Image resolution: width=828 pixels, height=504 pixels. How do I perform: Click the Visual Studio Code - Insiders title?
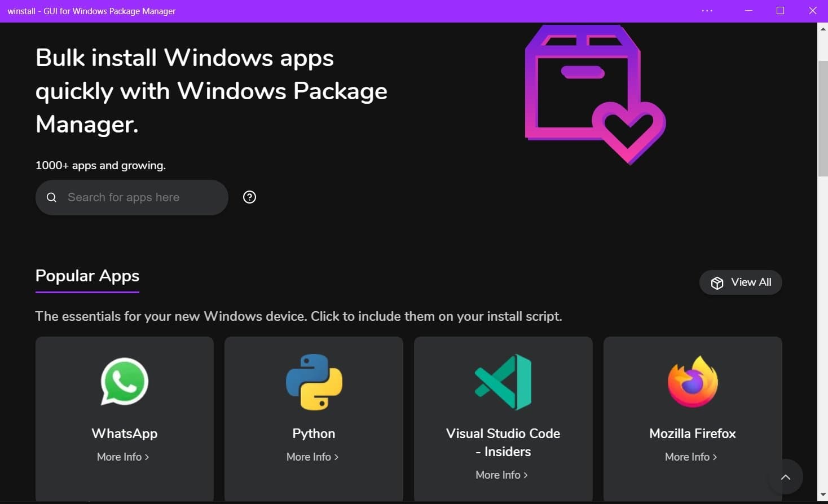click(x=503, y=443)
